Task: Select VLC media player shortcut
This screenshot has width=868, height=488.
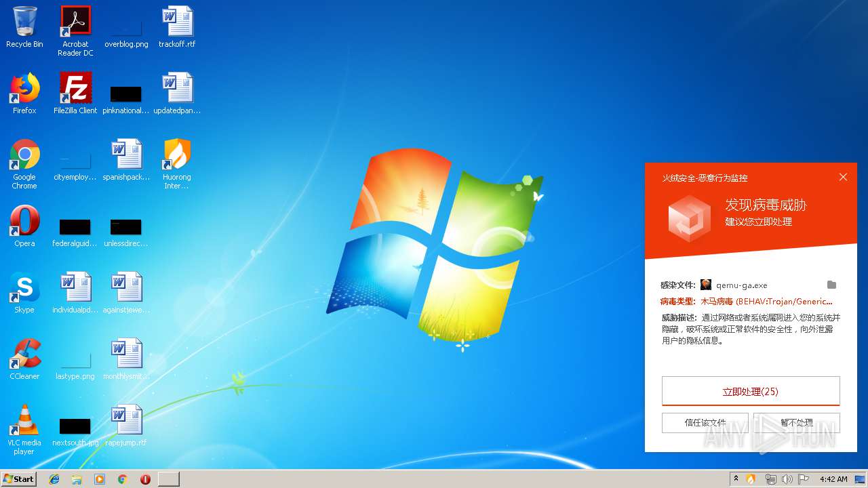Action: point(24,430)
